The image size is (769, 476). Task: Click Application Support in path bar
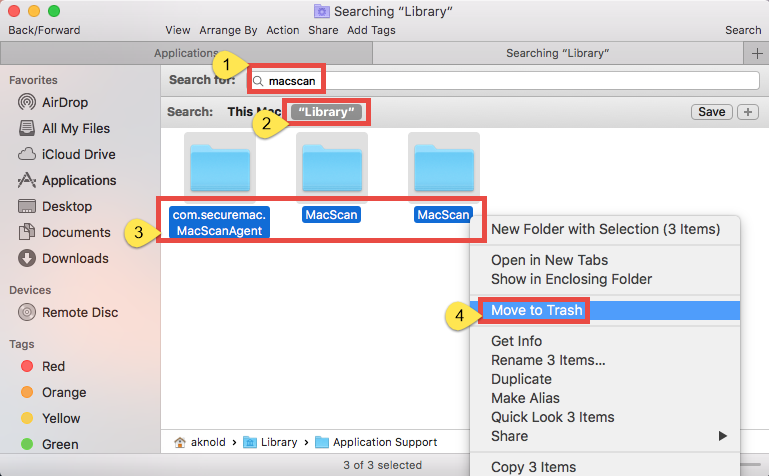click(376, 442)
